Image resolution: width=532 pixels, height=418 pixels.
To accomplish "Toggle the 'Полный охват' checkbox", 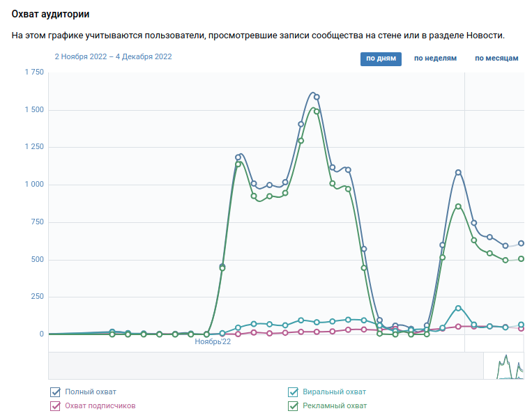I will pos(56,392).
